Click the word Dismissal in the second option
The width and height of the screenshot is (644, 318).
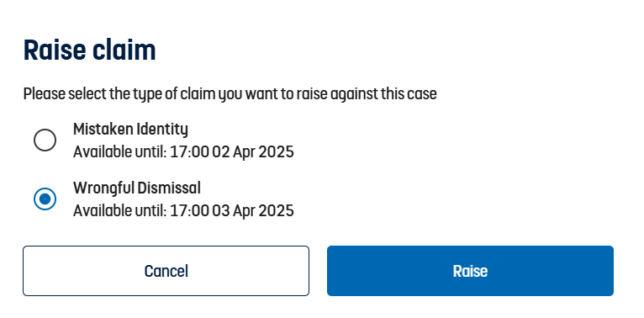pos(169,188)
